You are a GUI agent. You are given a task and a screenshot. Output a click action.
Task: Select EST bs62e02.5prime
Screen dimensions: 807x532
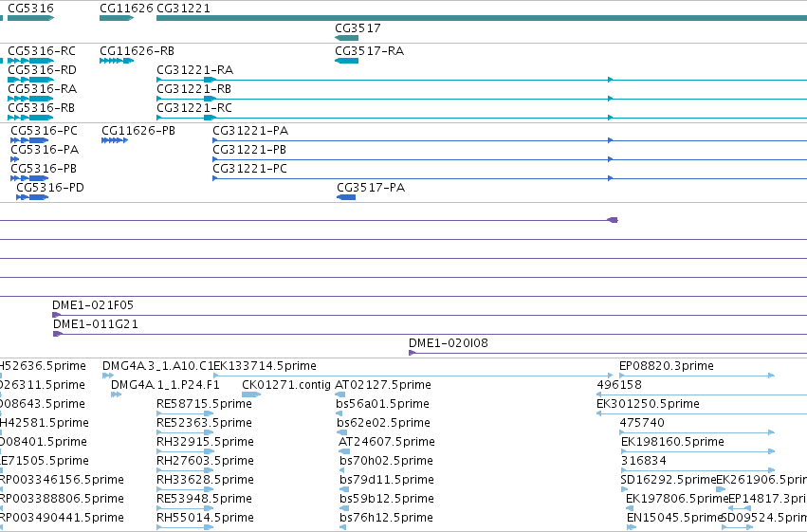[383, 423]
